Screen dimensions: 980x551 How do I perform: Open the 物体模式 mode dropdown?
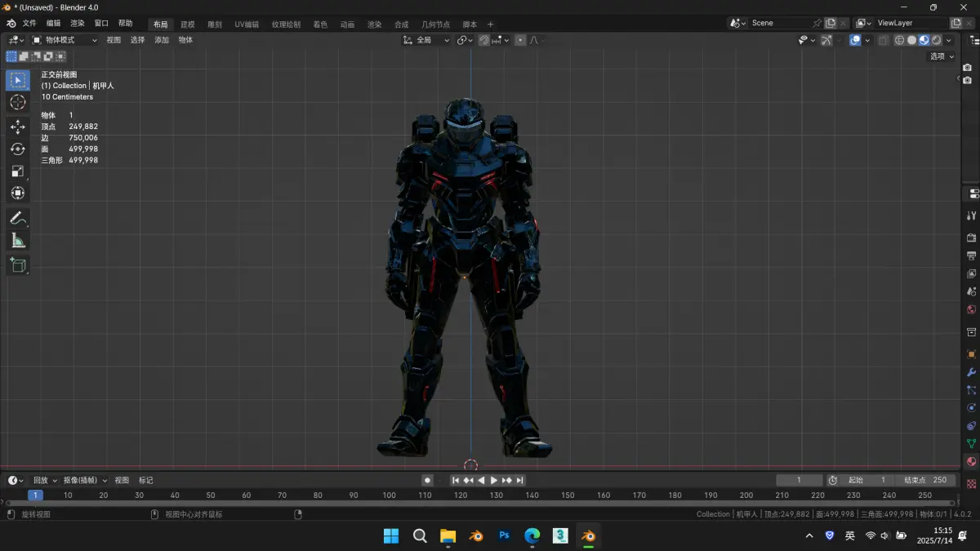65,40
